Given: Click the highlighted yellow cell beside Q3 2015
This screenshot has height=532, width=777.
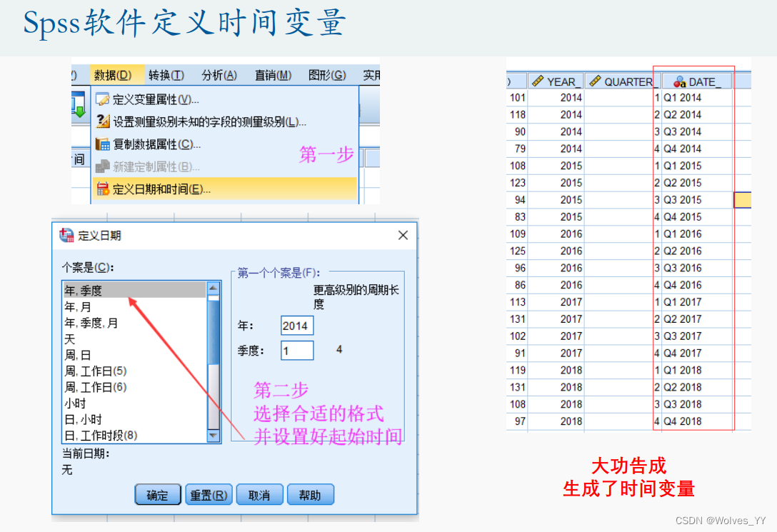Looking at the screenshot, I should pyautogui.click(x=742, y=200).
